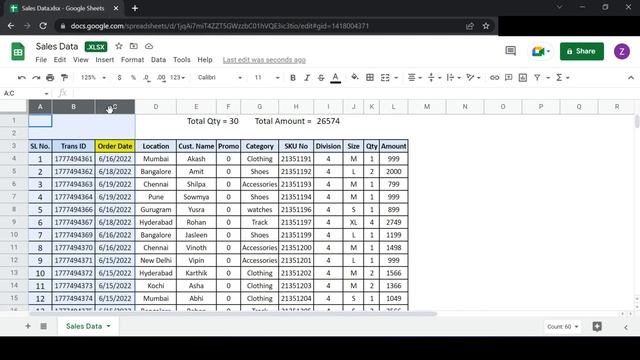640x360 pixels.
Task: Open the Data menu
Action: 158,60
